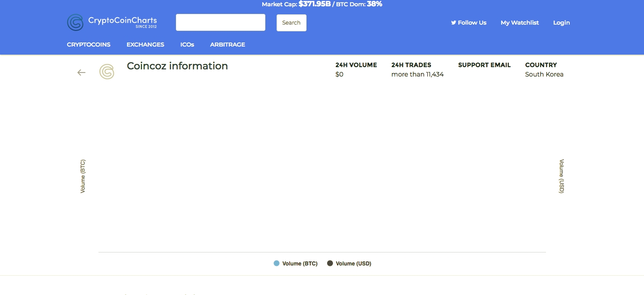Toggle Volume (BTC) series in chart legend
The image size is (644, 295).
295,263
